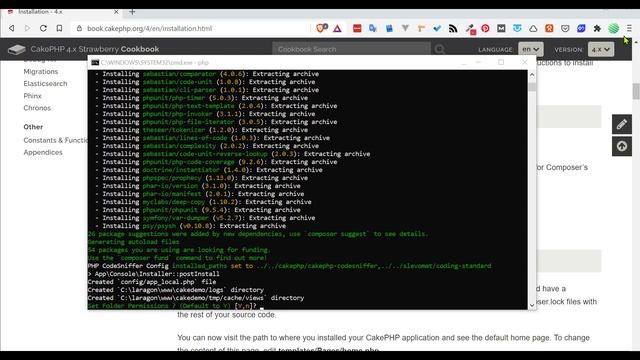Open a new browser tab
Screen dimensions: 640x360
pos(132,12)
